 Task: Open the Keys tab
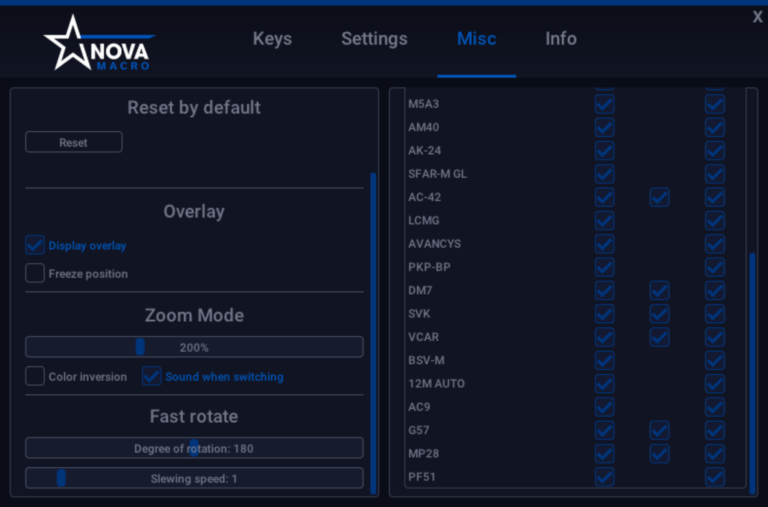(272, 39)
